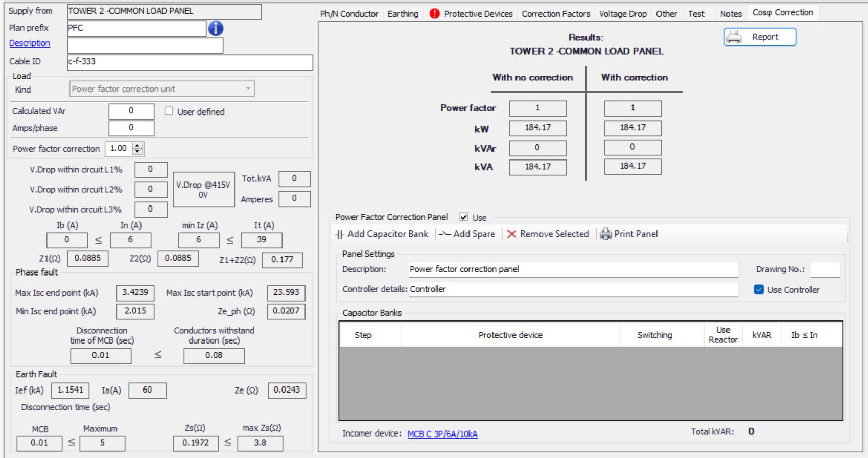Click the conductors withstand duration value 0.08
This screenshot has width=868, height=458.
pos(214,355)
